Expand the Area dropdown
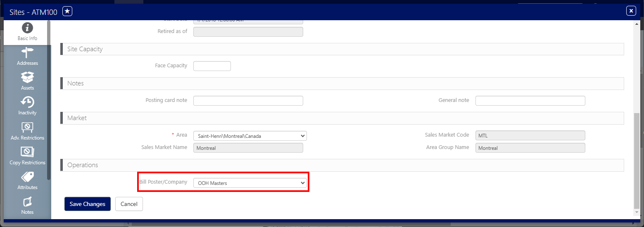The width and height of the screenshot is (644, 227). click(x=250, y=136)
